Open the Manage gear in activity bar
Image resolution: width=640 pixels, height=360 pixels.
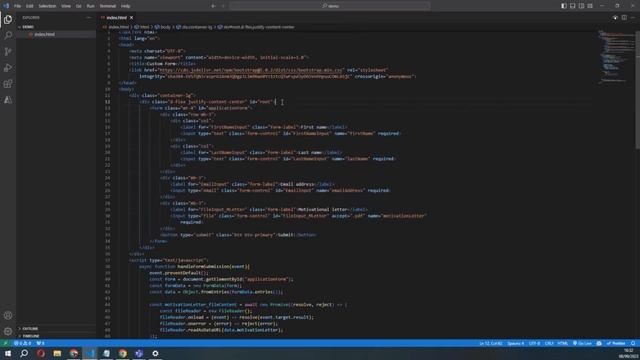8,331
